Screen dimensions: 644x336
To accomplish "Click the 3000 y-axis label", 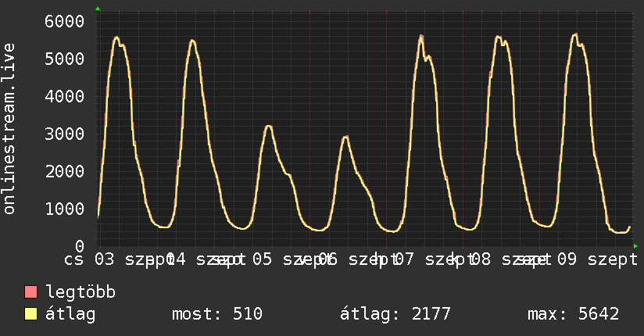I will (65, 134).
